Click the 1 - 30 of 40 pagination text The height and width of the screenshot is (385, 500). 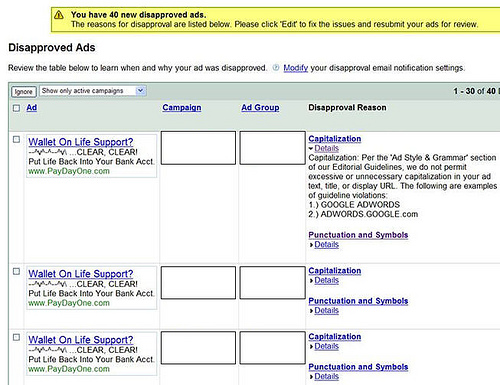[x=475, y=91]
